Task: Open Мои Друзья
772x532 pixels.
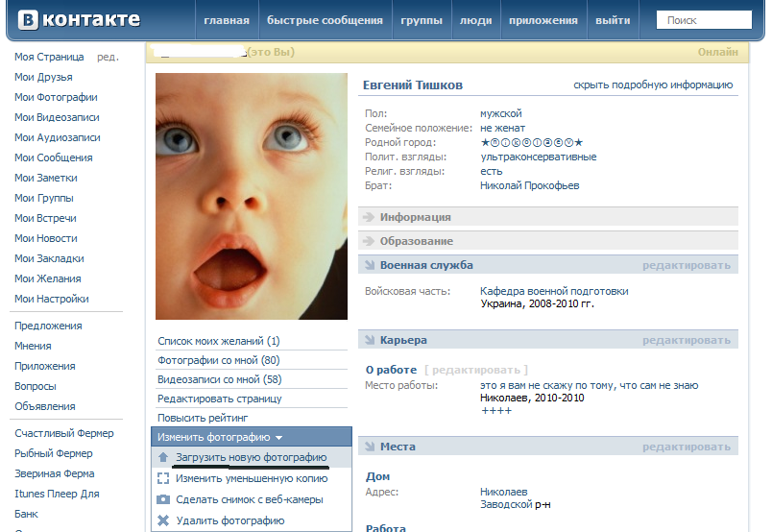Action: pos(43,77)
